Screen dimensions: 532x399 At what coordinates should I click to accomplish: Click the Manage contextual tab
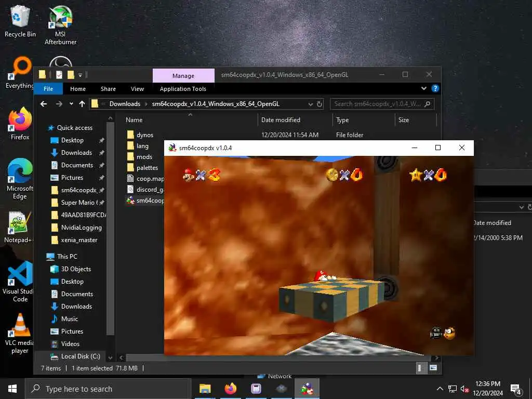click(183, 76)
